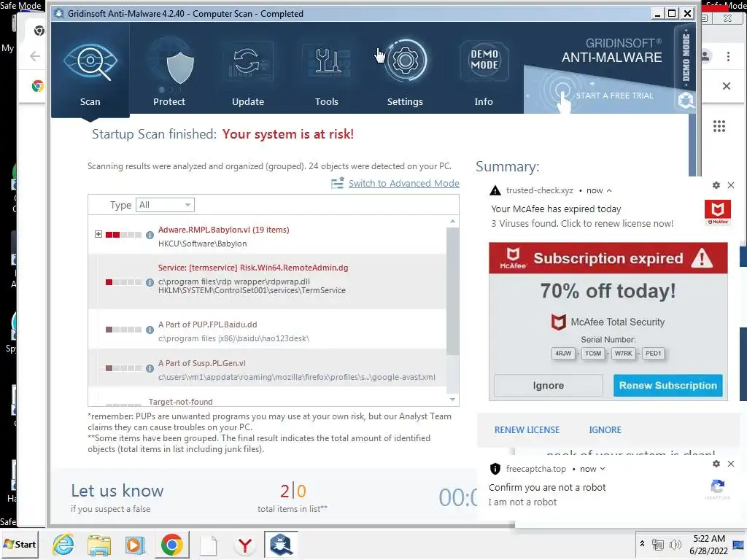Click volume speaker tray icon

(x=675, y=545)
